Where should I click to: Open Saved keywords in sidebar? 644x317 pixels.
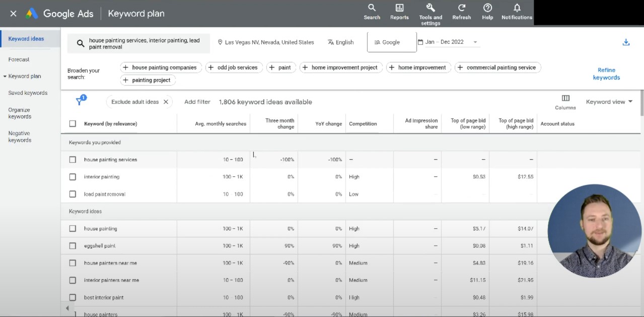point(28,93)
